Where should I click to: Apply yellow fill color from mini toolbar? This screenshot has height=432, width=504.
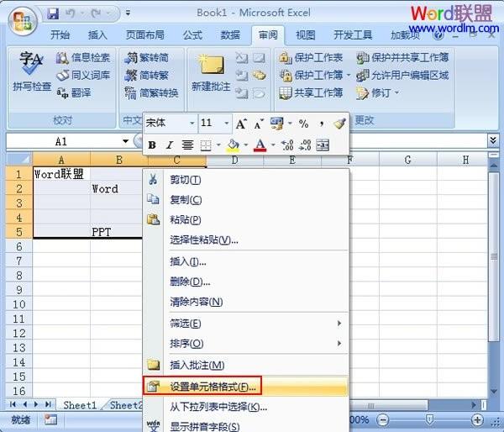[233, 145]
